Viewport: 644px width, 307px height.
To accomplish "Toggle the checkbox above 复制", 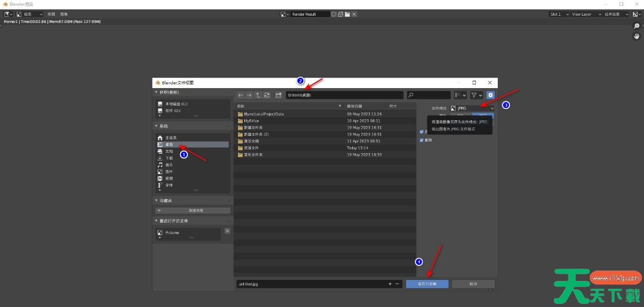I will coord(422,132).
